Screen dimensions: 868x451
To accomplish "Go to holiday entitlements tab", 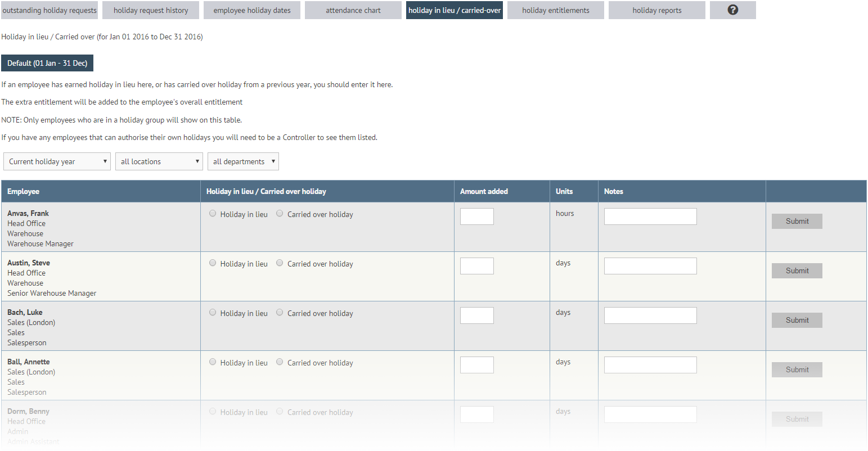I will 555,10.
